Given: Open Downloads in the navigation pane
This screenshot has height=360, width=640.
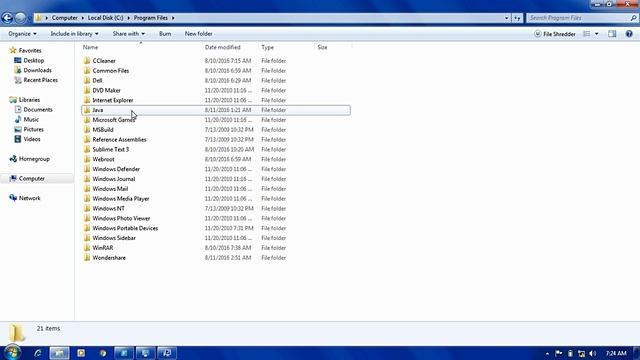Looking at the screenshot, I should [33, 70].
